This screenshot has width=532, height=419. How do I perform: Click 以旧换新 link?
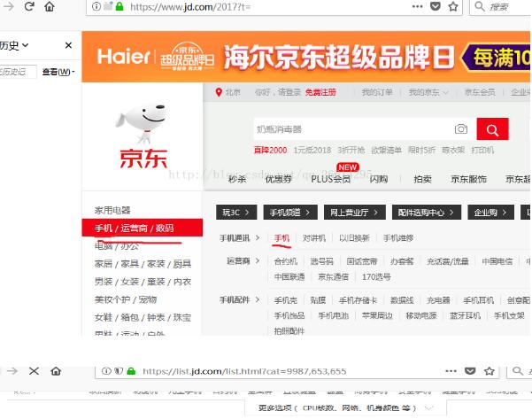point(354,238)
